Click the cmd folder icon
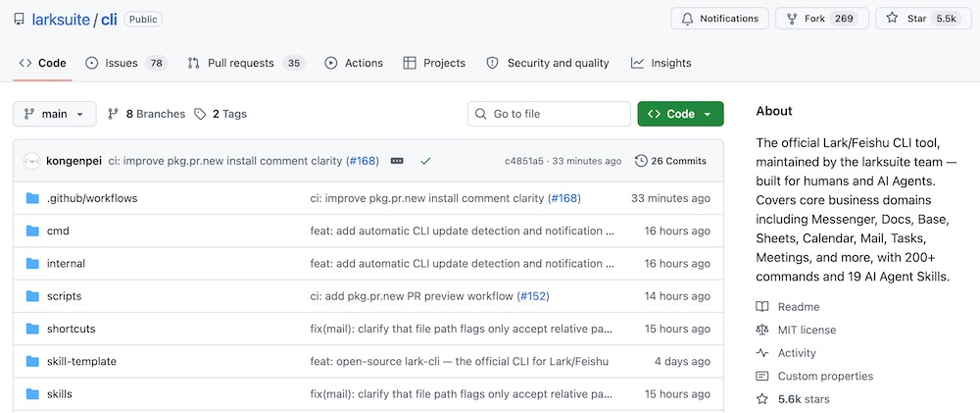 pos(32,232)
